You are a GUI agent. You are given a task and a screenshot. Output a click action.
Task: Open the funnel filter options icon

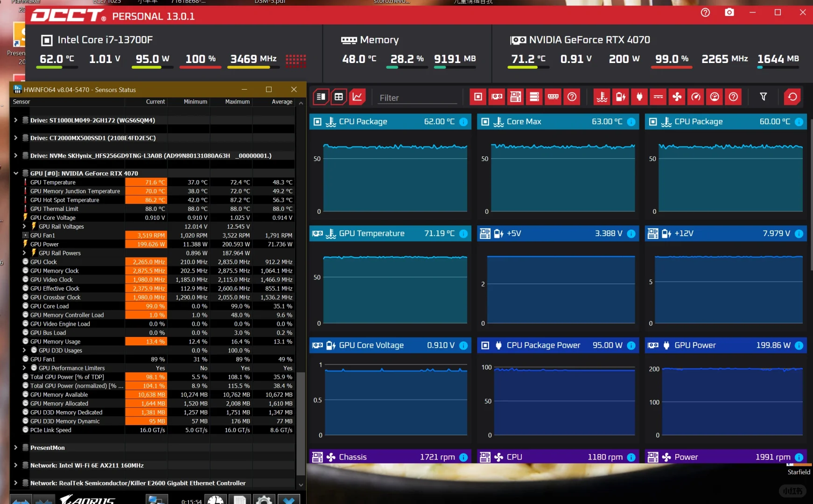pos(764,97)
